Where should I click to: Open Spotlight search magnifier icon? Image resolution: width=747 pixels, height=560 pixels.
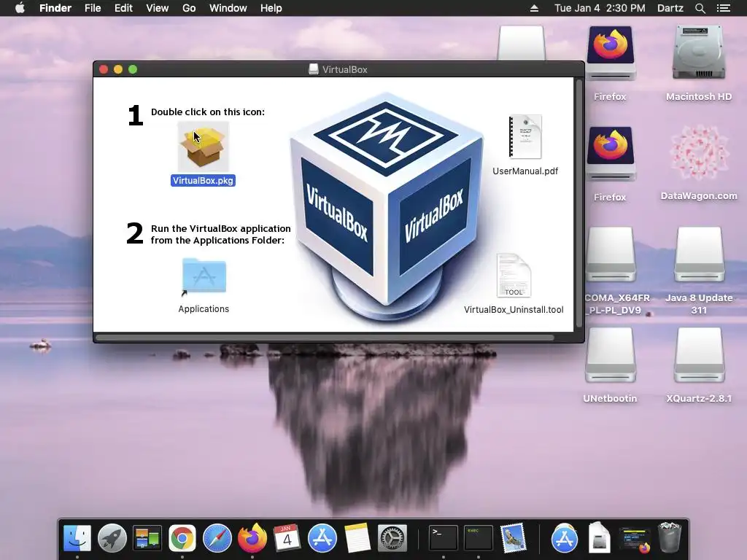pyautogui.click(x=700, y=8)
